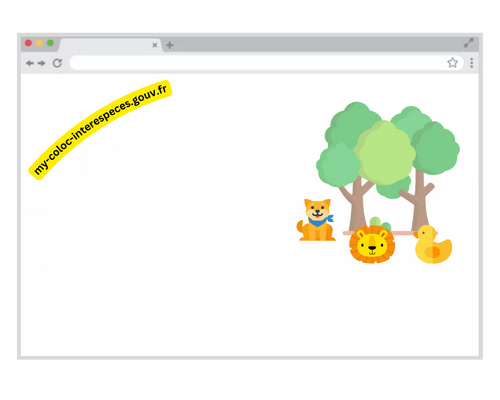Go back with the left arrow

pos(30,63)
